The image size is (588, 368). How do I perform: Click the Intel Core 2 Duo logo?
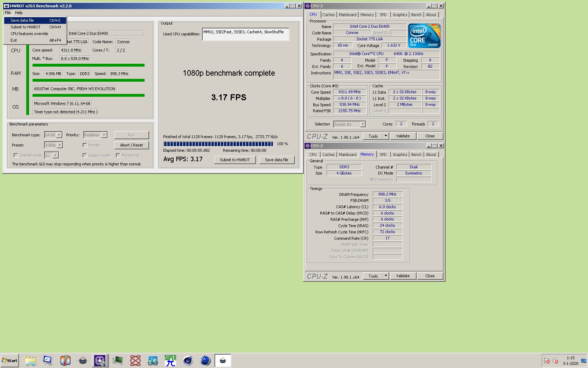424,36
